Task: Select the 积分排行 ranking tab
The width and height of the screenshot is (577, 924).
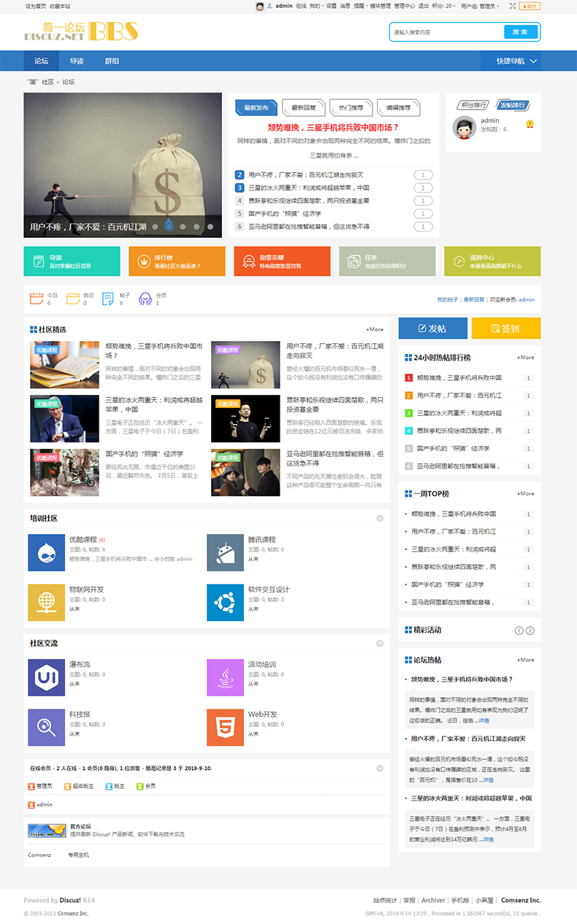Action: (474, 105)
